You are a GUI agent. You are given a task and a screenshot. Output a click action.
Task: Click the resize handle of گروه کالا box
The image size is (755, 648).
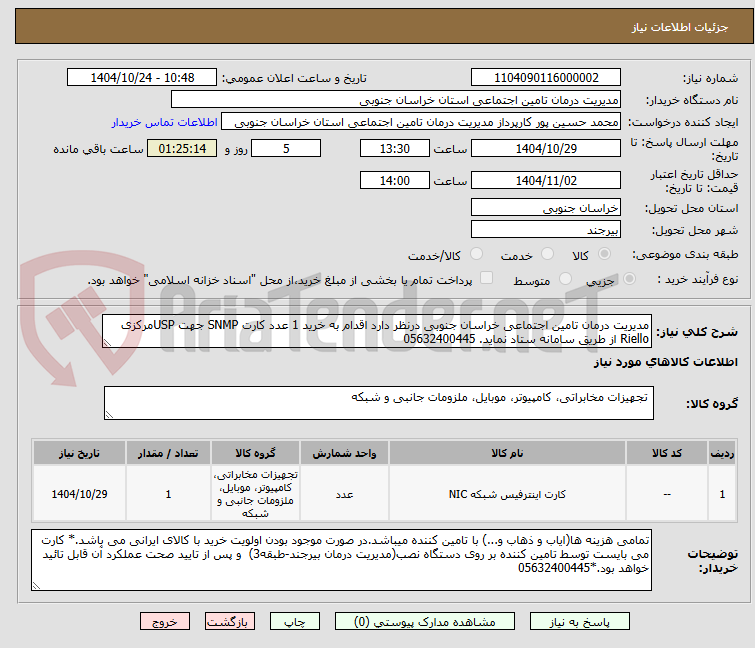[x=109, y=415]
